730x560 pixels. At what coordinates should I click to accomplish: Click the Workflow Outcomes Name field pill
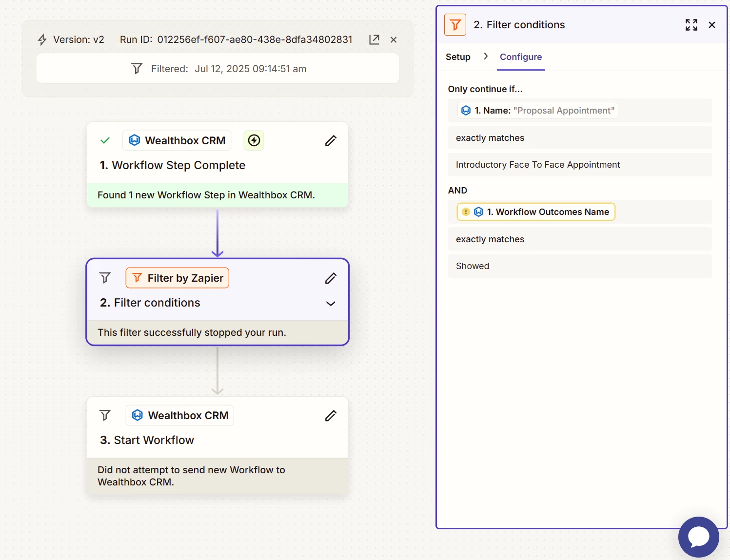coord(536,212)
